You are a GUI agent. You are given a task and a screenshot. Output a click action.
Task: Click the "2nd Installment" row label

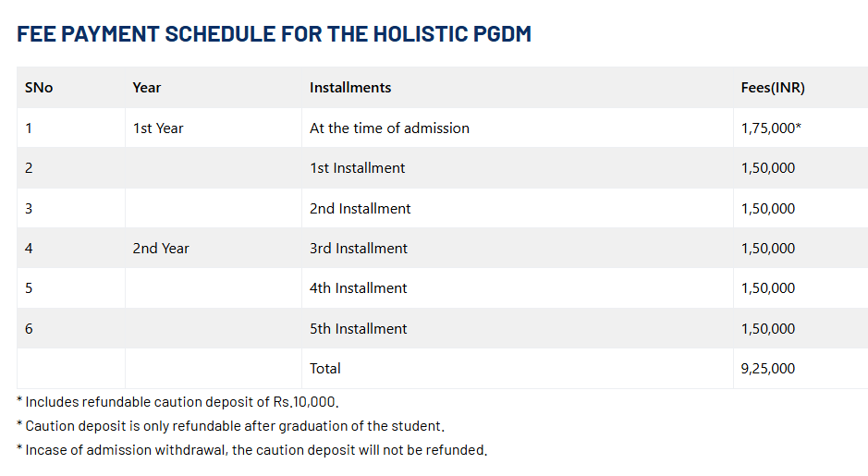coord(361,209)
